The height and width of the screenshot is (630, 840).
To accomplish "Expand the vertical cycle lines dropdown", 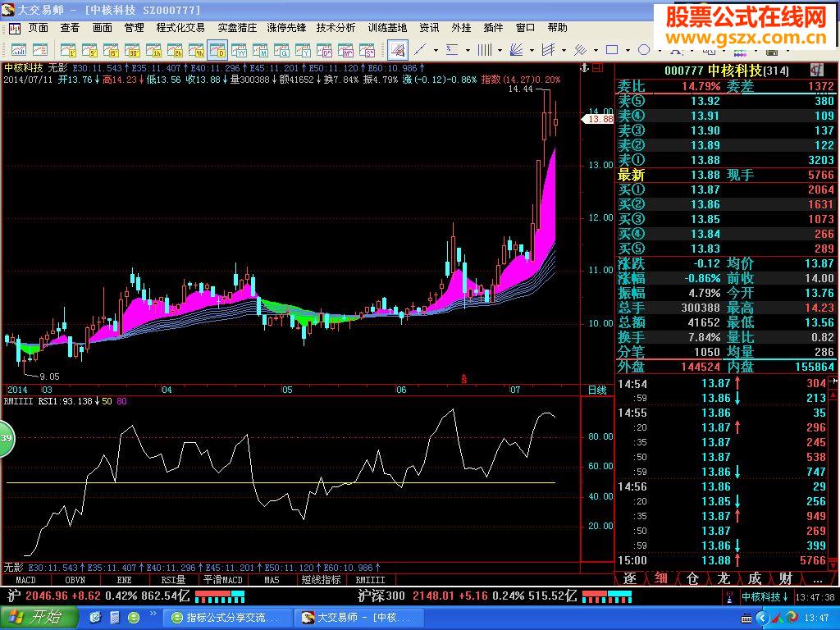I will (x=500, y=50).
